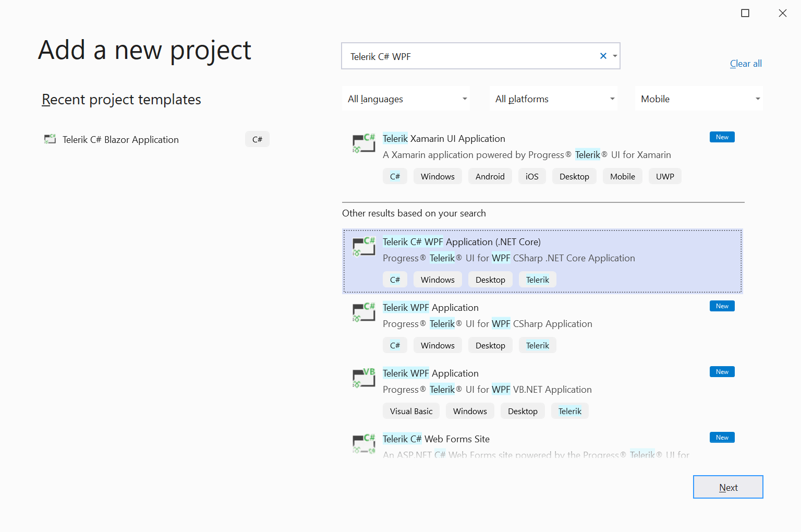Click the C# project icon beside Telerik C# WPF Application
This screenshot has width=801, height=532.
(363, 247)
